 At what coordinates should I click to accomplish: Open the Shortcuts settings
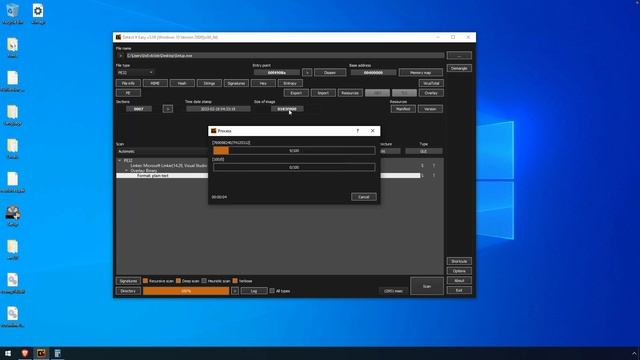(459, 261)
